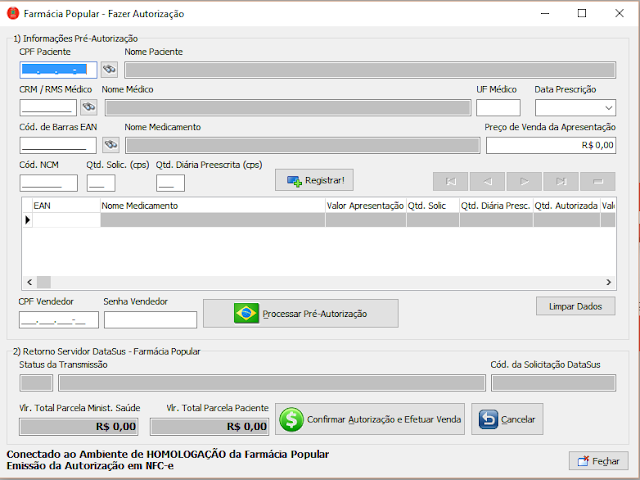640x480 pixels.
Task: Click the grid scroll right arrow
Action: (x=609, y=282)
